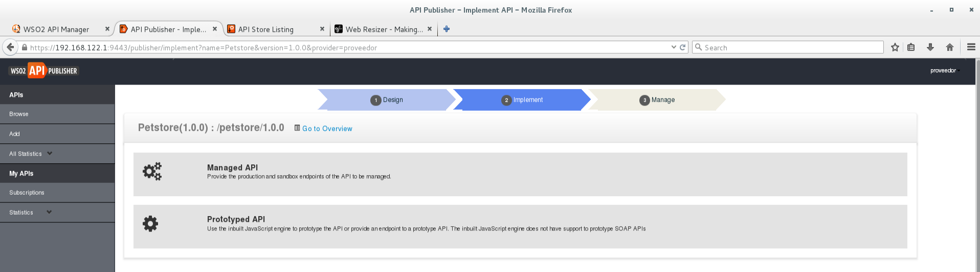Open the proveedor user dropdown
Screen dimensions: 980x272
click(944, 71)
